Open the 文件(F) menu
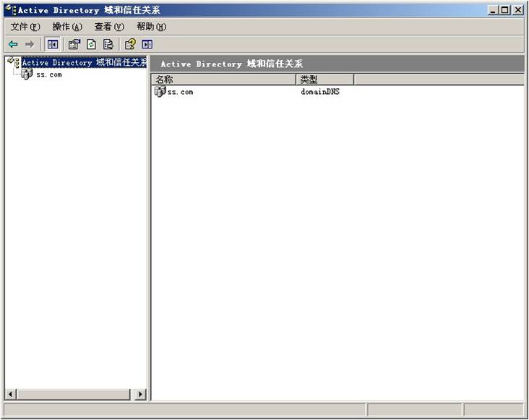529x420 pixels. coord(25,27)
